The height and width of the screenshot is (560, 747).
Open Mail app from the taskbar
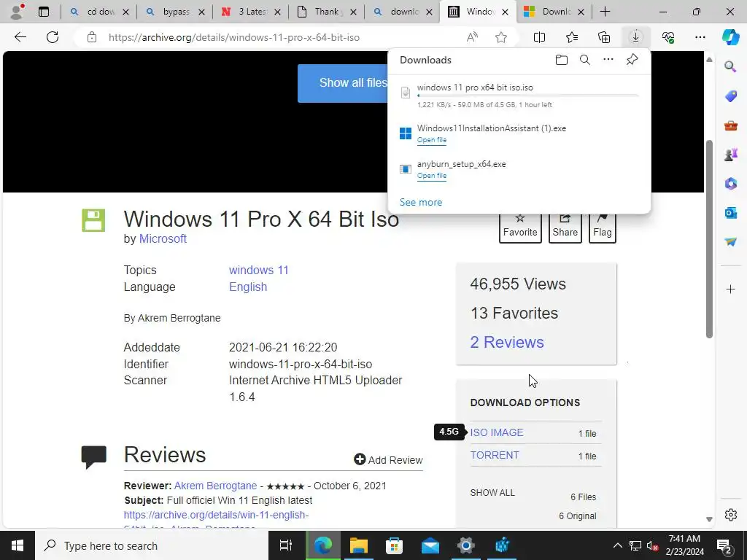[x=430, y=545]
